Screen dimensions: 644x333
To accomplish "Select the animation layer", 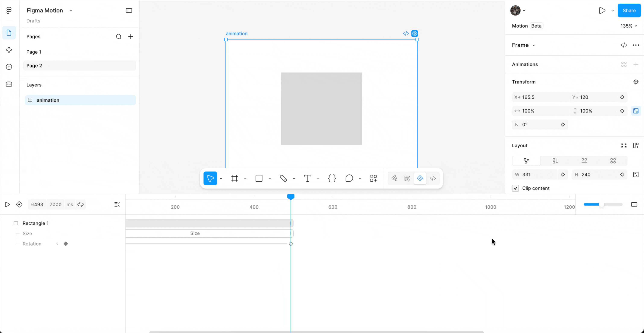I will [80, 100].
